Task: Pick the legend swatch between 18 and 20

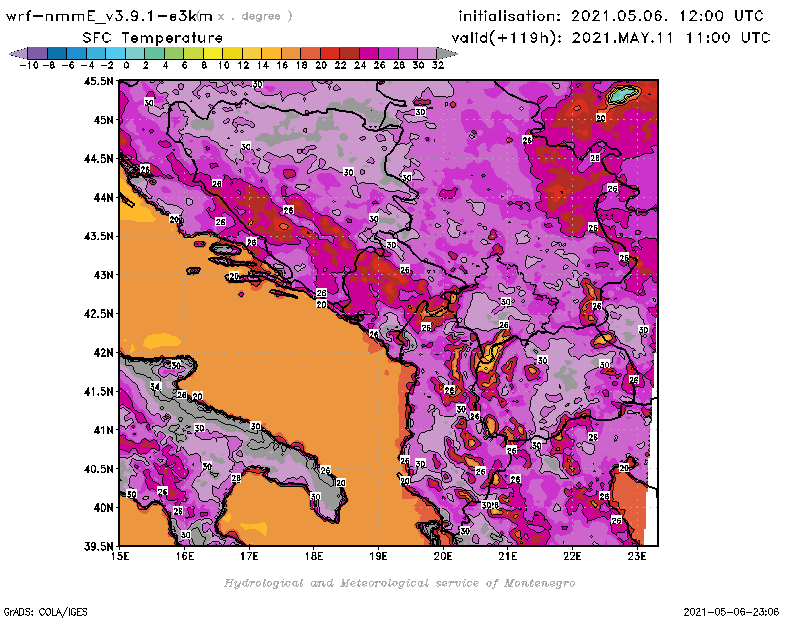Action: 310,53
